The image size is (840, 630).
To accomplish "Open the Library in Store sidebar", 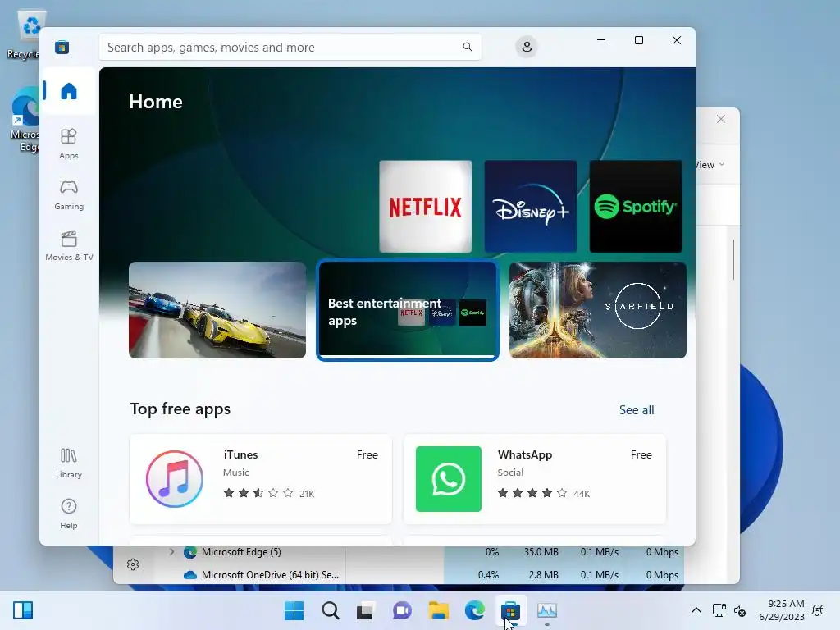I will (x=69, y=463).
